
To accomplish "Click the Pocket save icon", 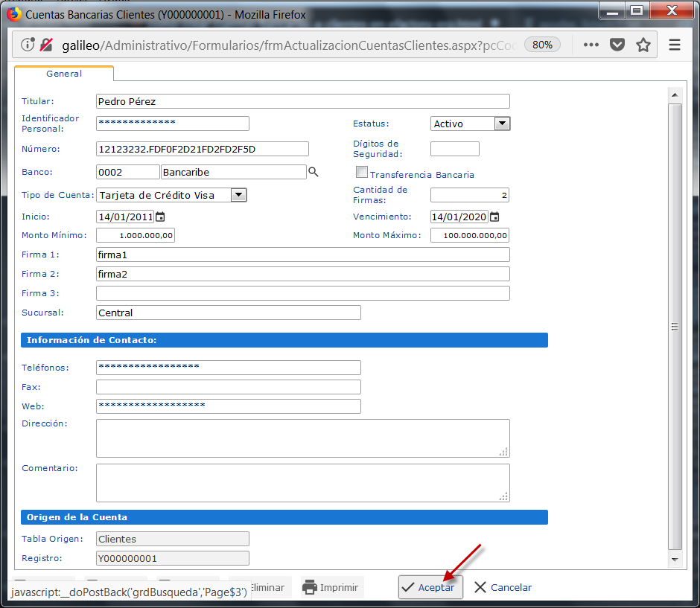I will point(617,45).
